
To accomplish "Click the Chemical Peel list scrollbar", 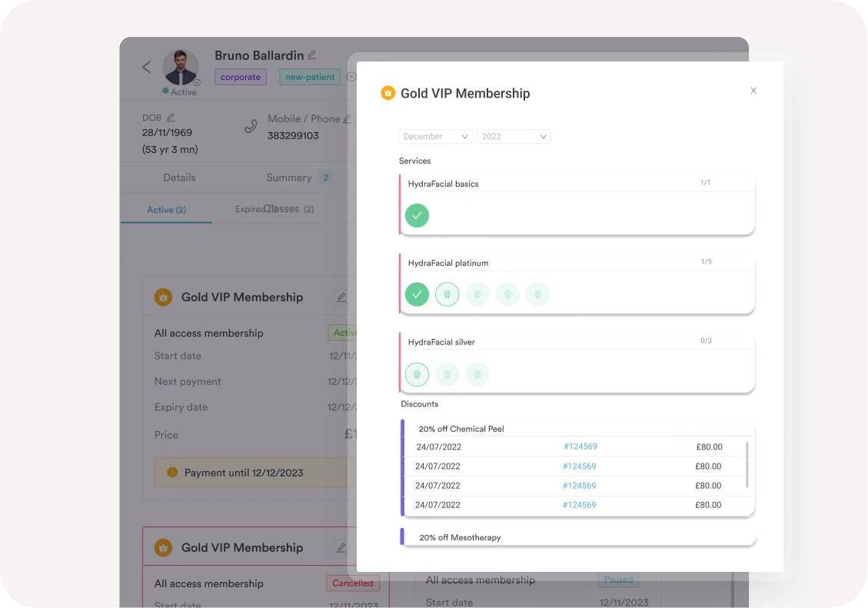I will point(747,463).
